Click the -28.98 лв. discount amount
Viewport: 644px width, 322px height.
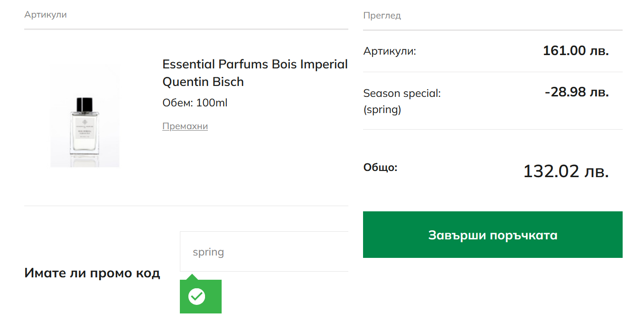(x=576, y=92)
